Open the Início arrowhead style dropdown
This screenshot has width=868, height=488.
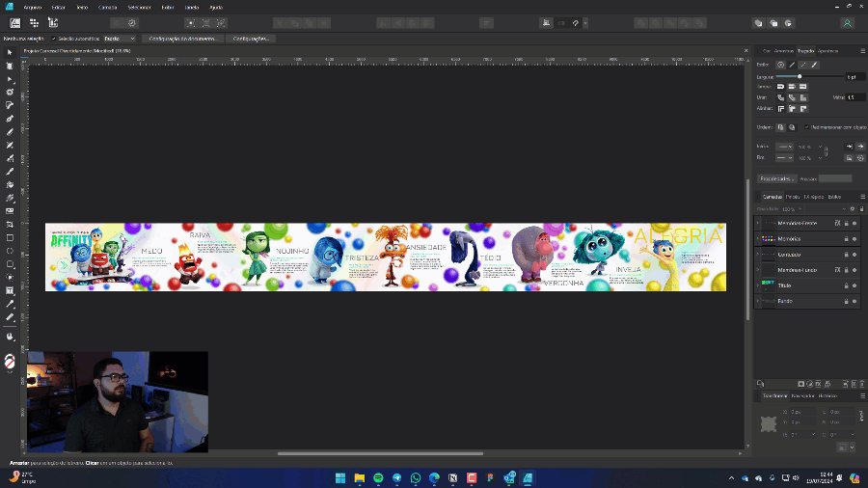[x=784, y=147]
